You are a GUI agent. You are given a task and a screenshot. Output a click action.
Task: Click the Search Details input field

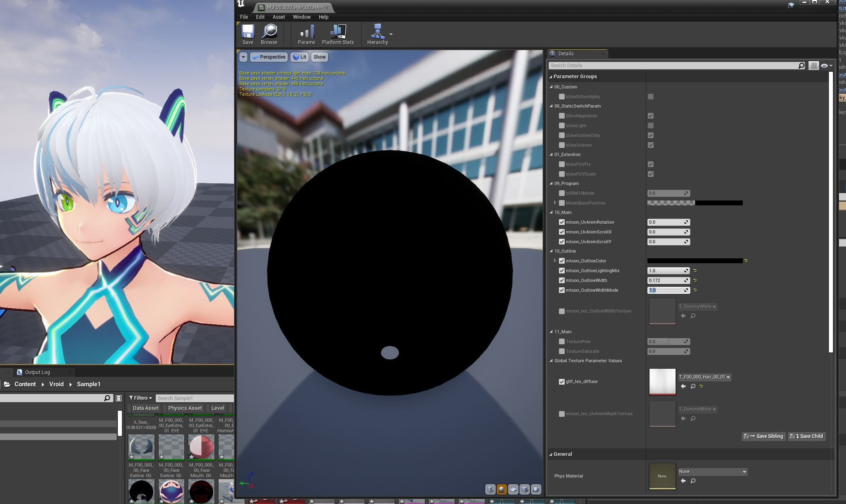pos(673,65)
